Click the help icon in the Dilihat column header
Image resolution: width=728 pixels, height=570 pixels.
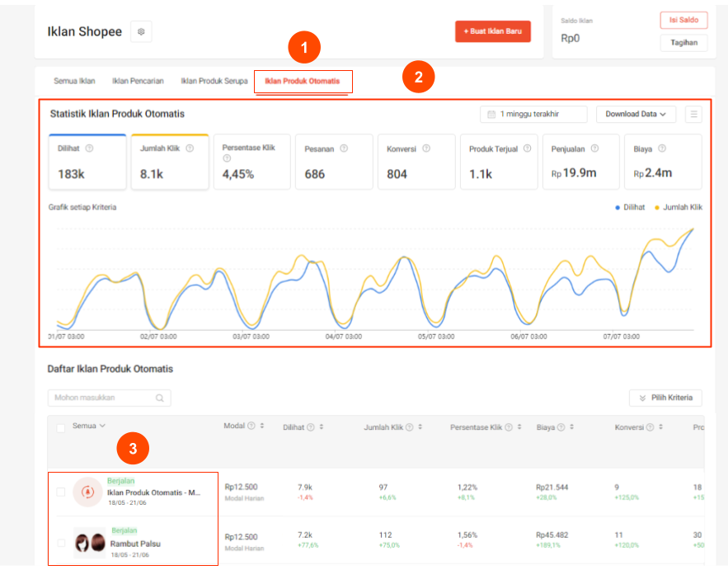(311, 427)
